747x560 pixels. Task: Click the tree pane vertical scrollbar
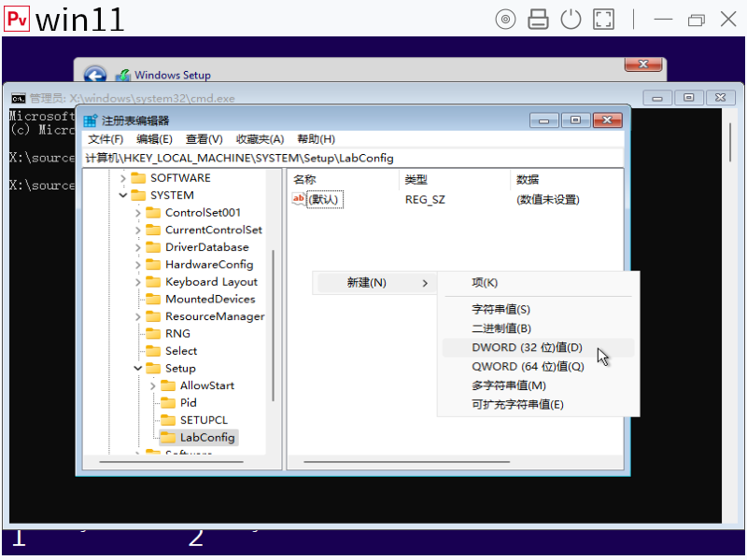click(x=274, y=326)
